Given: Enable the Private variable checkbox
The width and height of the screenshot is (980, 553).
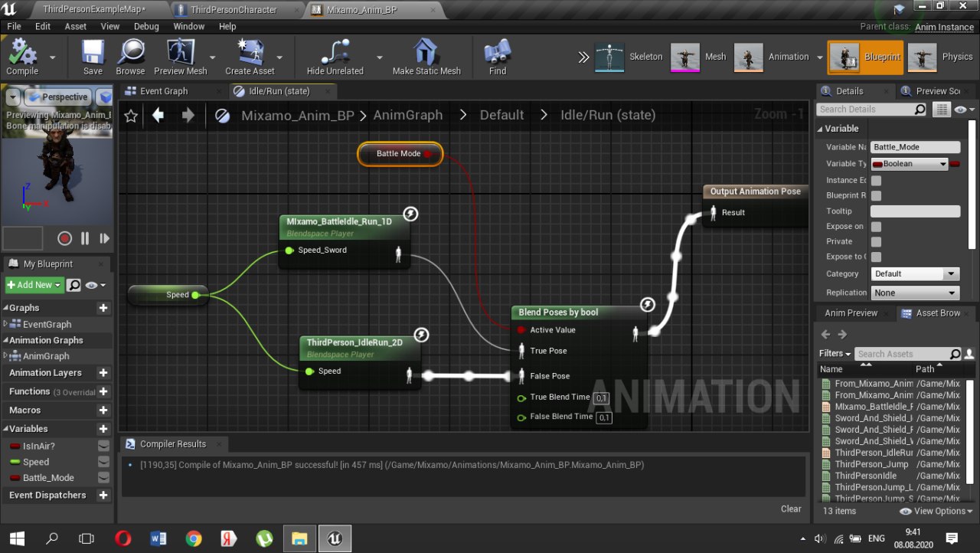Looking at the screenshot, I should point(876,241).
